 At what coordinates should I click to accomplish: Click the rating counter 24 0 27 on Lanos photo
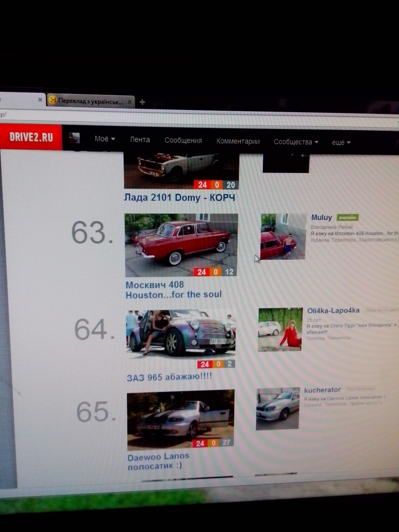click(x=213, y=443)
